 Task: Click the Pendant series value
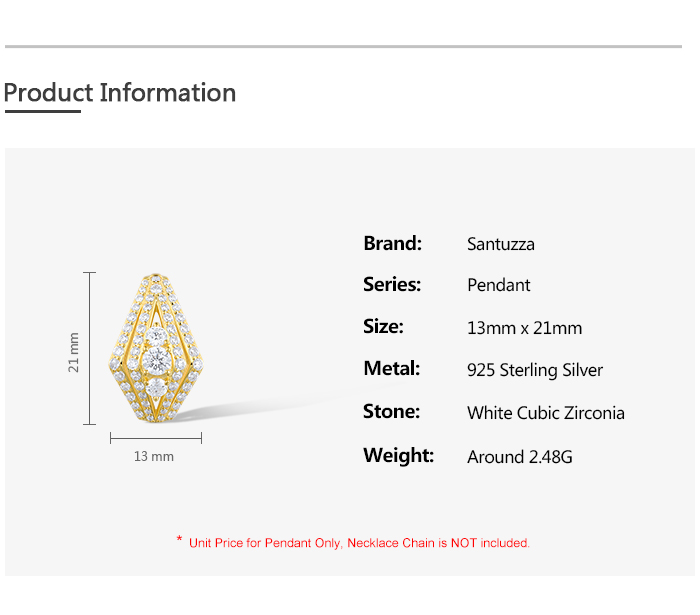[499, 285]
